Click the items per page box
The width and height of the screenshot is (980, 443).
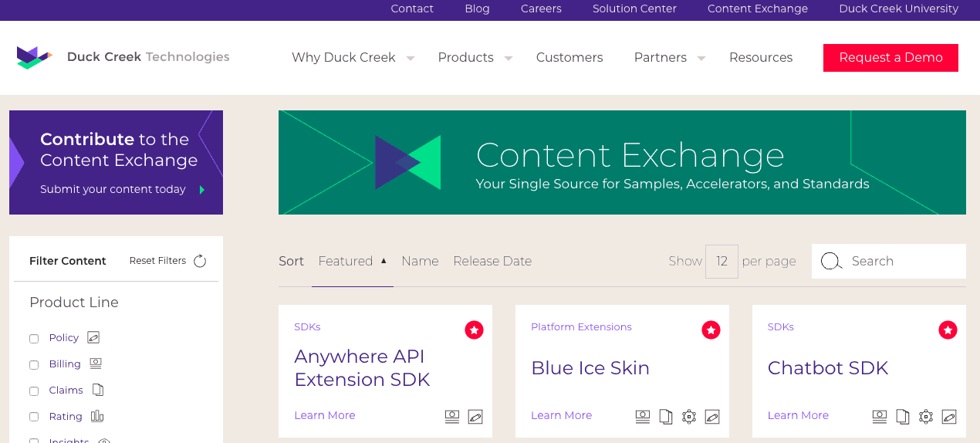click(721, 262)
